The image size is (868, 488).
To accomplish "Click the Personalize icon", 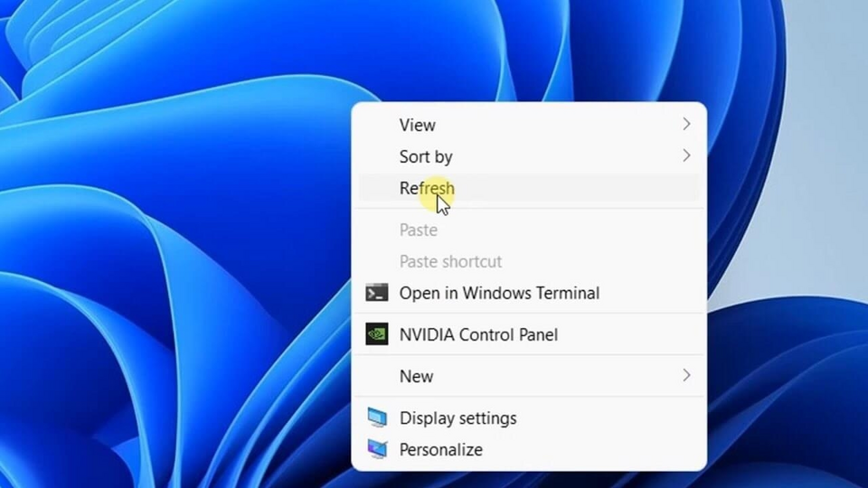I will tap(377, 449).
